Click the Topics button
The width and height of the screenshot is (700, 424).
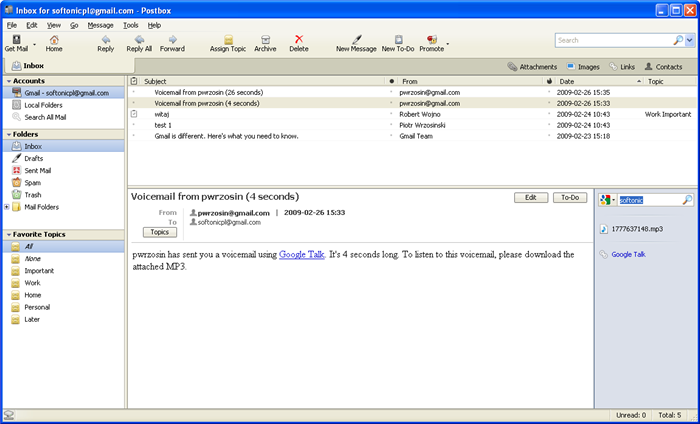pyautogui.click(x=160, y=233)
